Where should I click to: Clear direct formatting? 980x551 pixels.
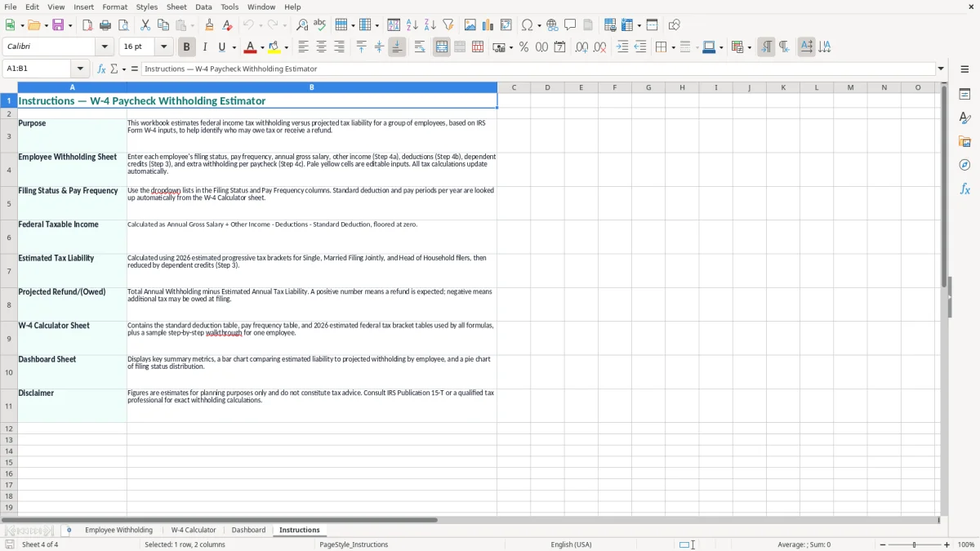pyautogui.click(x=228, y=25)
